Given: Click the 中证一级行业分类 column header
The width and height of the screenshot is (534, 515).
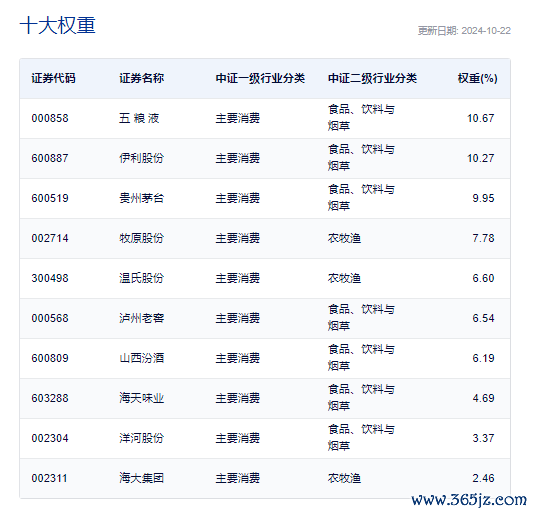Looking at the screenshot, I should 260,78.
